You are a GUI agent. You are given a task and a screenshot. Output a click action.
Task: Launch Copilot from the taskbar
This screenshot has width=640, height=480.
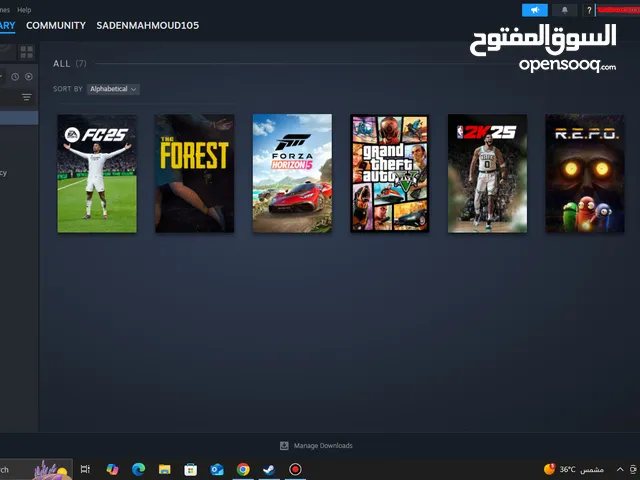(112, 469)
